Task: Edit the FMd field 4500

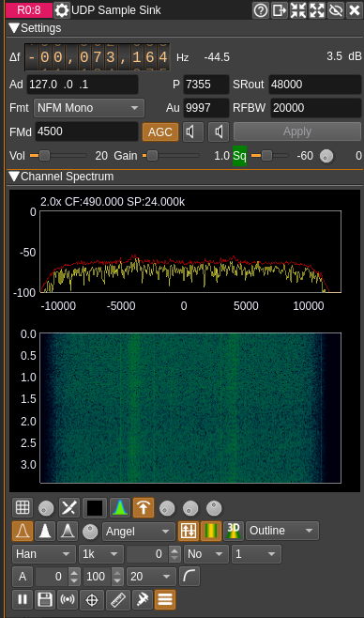Action: pos(86,131)
